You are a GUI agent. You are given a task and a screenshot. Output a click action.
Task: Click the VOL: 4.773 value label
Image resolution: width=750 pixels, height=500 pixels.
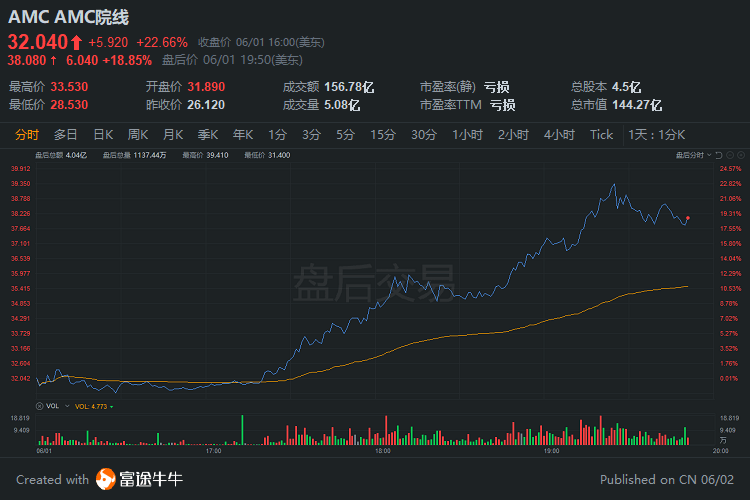click(x=91, y=407)
